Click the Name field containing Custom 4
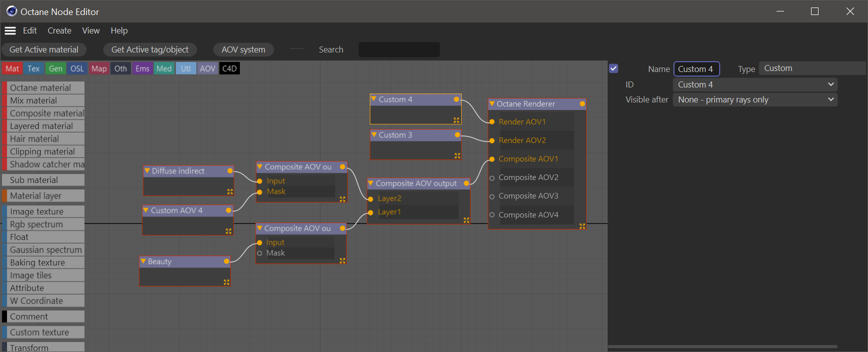 coord(697,69)
